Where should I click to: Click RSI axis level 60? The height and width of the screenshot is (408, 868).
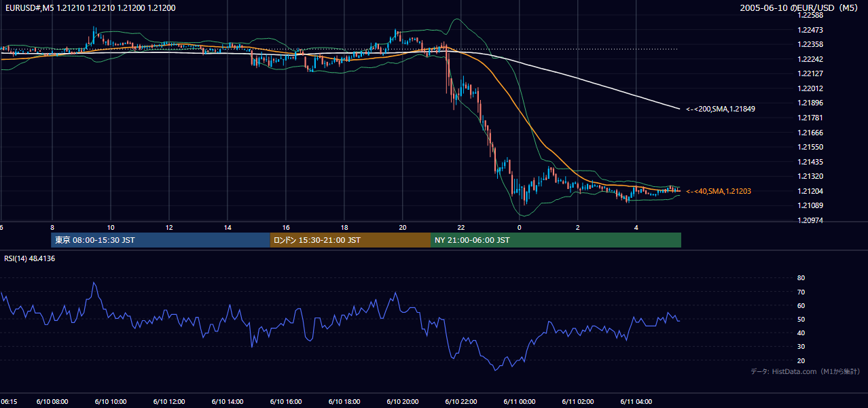coord(801,305)
